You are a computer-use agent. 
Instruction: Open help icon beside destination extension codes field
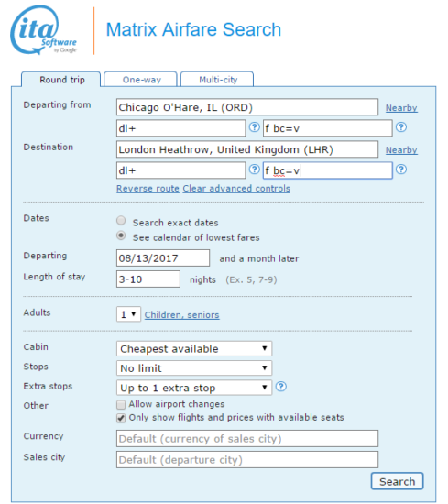pyautogui.click(x=401, y=170)
